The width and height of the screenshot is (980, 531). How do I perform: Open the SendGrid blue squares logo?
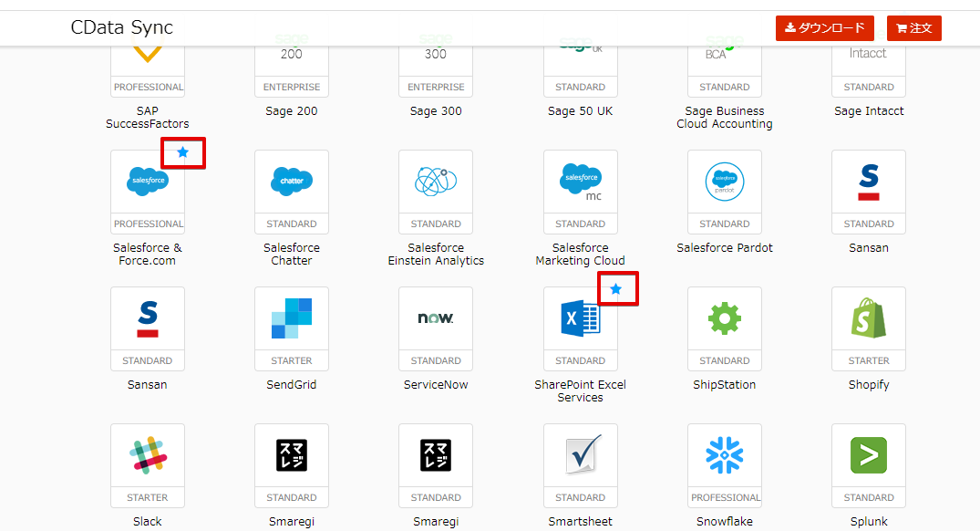tap(292, 318)
